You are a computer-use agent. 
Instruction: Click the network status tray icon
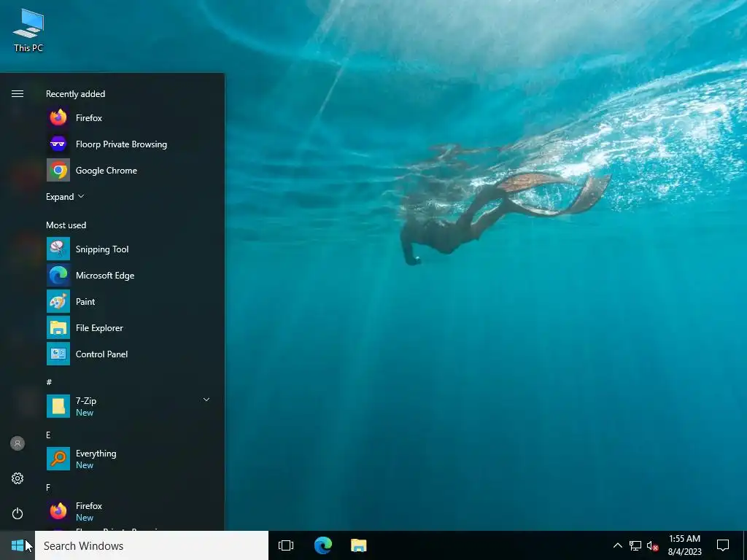(635, 545)
